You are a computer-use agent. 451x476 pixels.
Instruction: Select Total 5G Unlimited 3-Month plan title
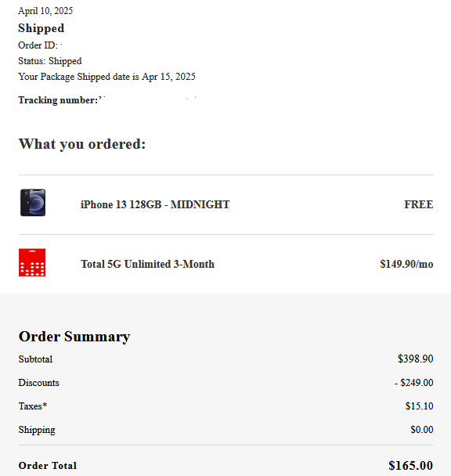[x=148, y=264]
